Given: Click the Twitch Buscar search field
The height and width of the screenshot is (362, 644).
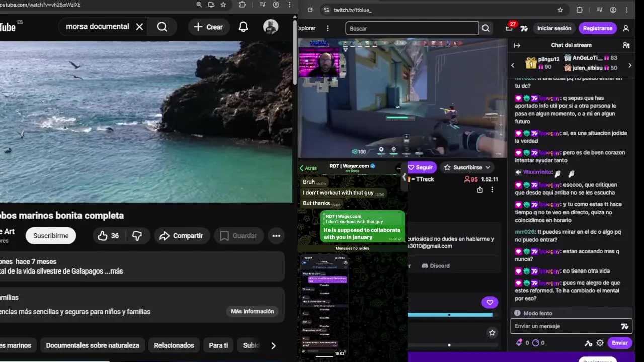Looking at the screenshot, I should pos(412,28).
